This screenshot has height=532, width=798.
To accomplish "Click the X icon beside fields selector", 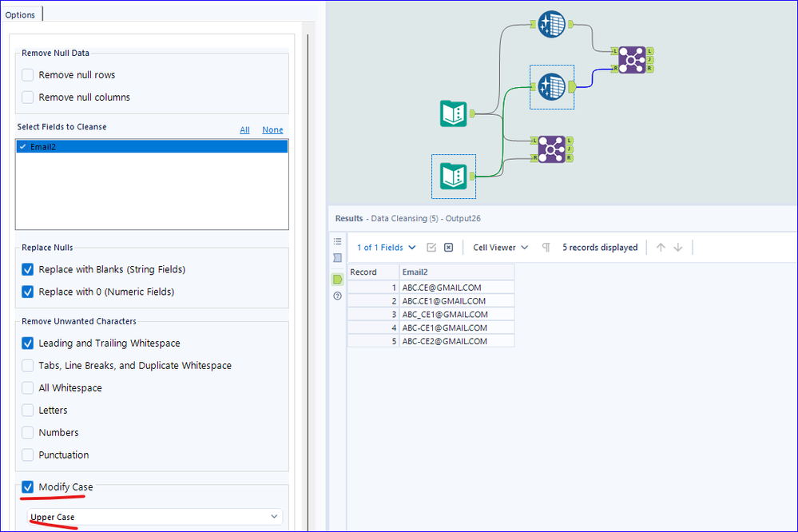I will (x=448, y=248).
